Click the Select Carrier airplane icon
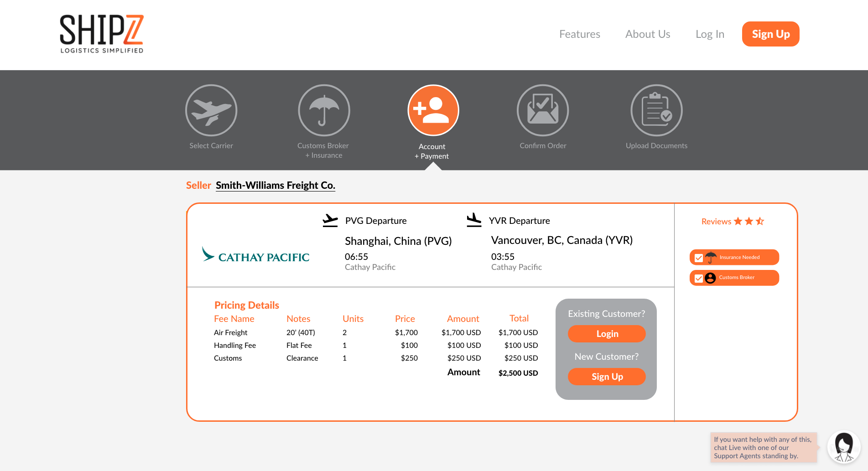Viewport: 868px width, 471px height. coord(211,110)
